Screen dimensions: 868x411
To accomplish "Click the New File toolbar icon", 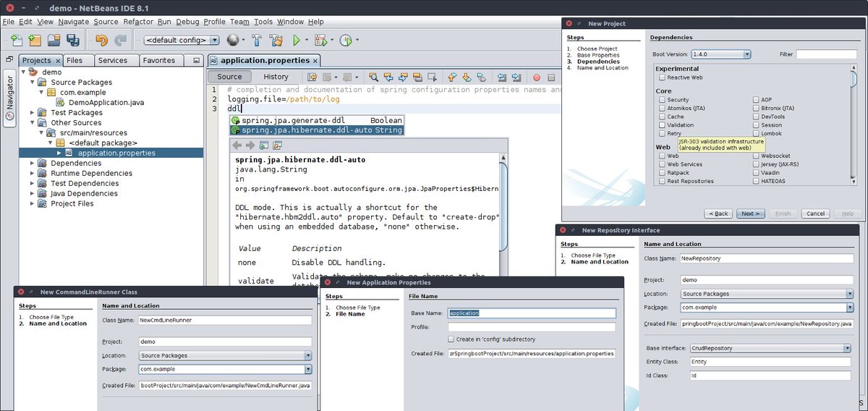I will click(x=16, y=40).
